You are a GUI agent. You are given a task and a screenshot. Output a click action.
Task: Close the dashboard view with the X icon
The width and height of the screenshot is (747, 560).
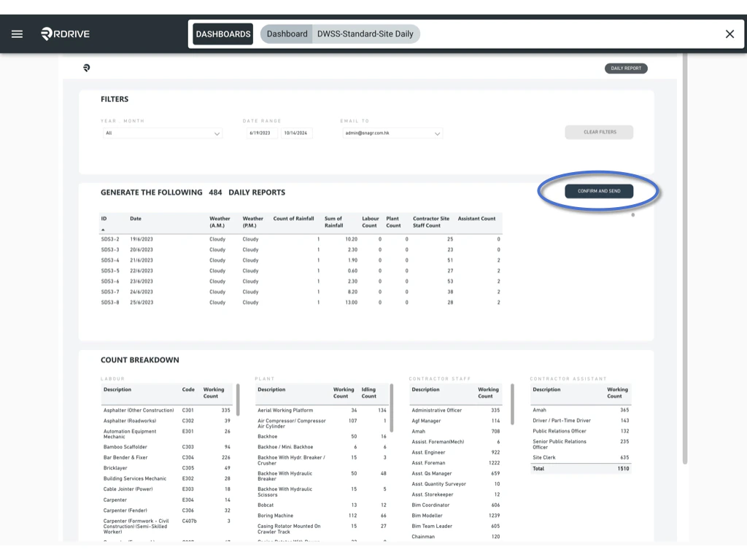click(729, 34)
